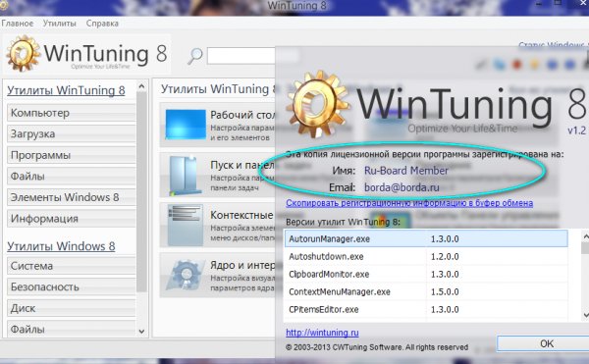Select Файлы under Утилиты Windows 8

click(72, 329)
